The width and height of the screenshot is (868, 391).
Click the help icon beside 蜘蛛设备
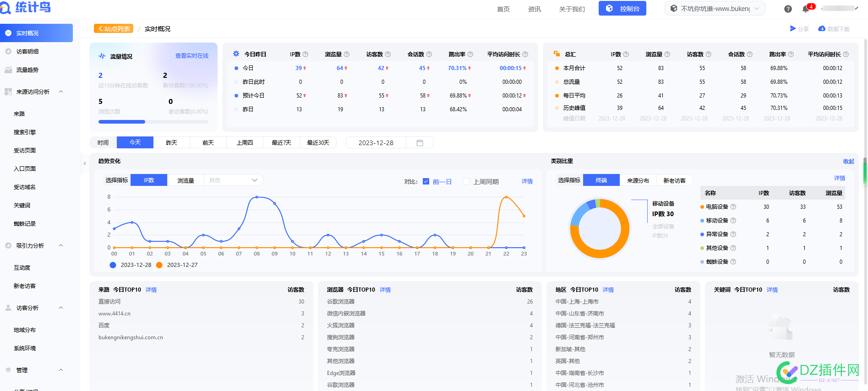pos(733,262)
